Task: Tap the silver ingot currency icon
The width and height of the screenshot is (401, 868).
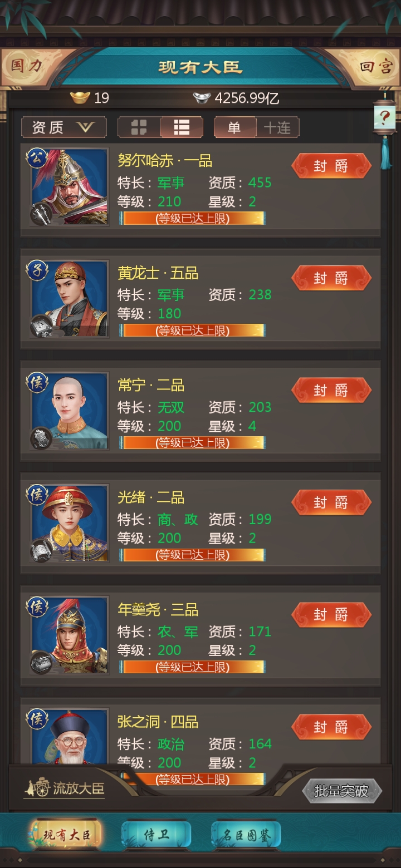Action: coord(202,98)
